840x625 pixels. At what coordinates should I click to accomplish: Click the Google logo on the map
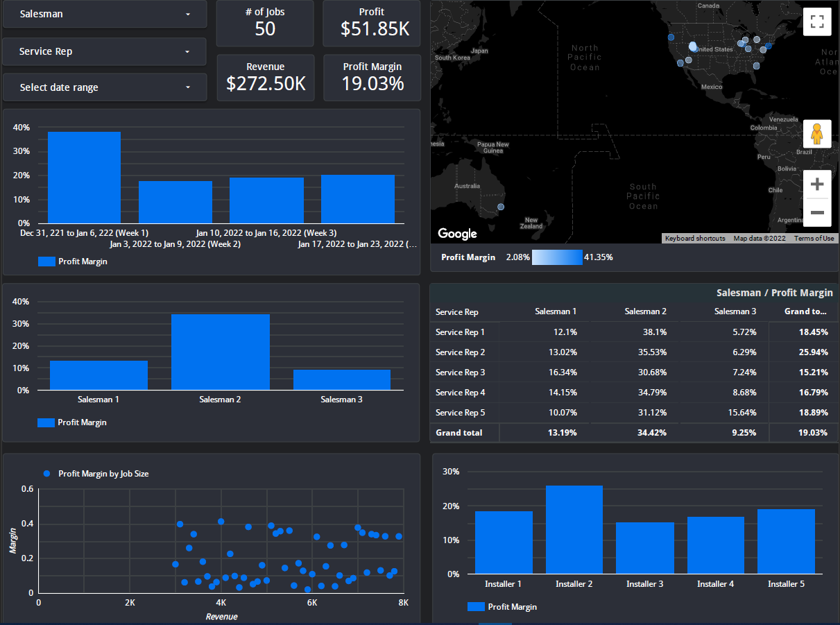pos(456,234)
